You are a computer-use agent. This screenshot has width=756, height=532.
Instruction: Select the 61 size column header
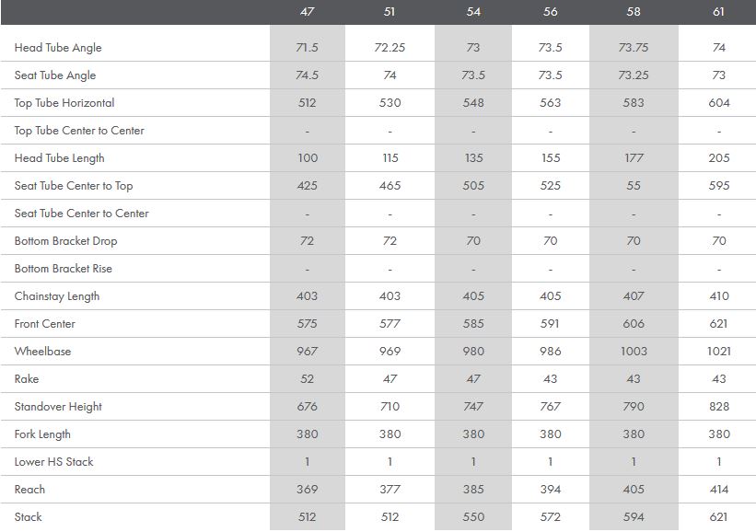[x=718, y=12]
